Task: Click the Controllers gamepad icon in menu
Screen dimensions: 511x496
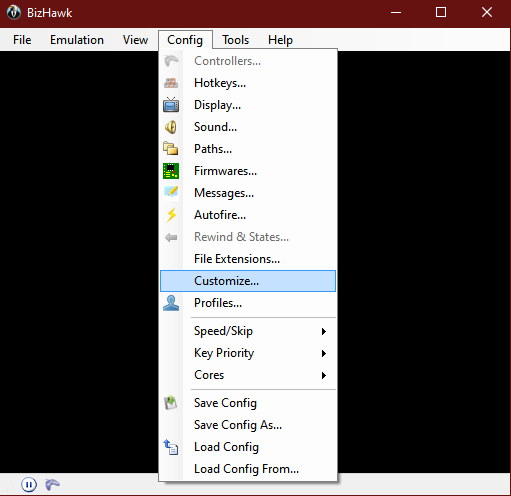Action: click(x=171, y=61)
